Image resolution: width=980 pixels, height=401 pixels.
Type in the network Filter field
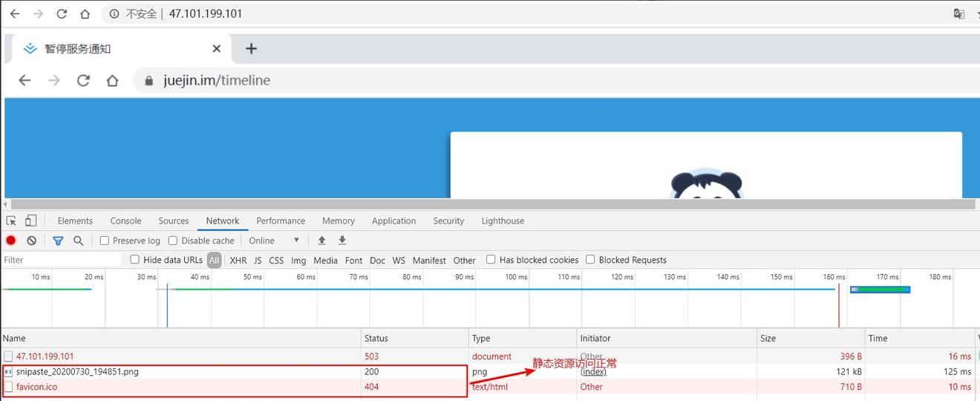[x=61, y=260]
